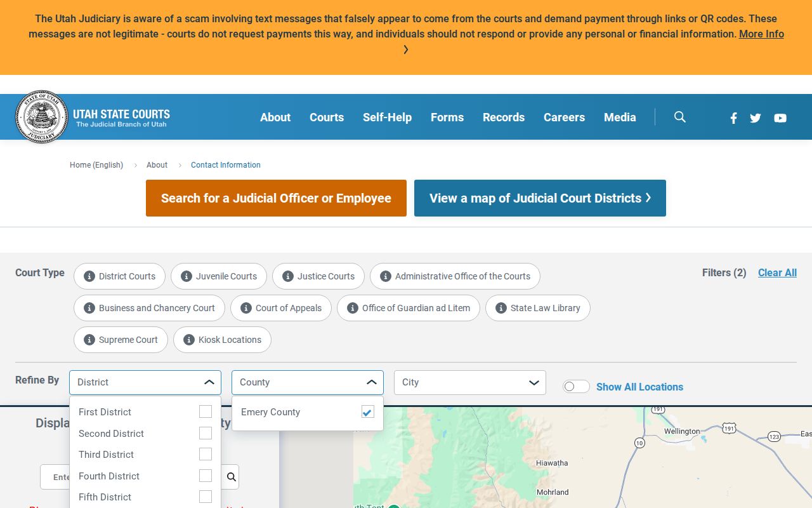Click the Wellington label on the map

[682, 431]
